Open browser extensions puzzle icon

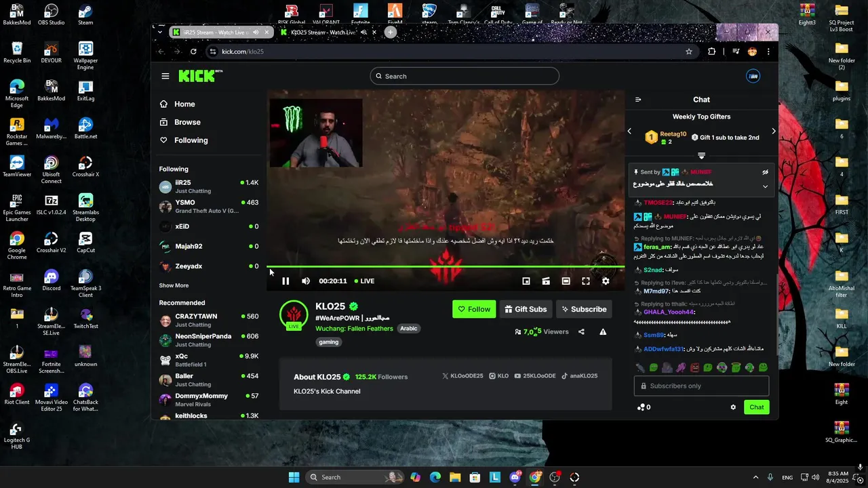(711, 52)
